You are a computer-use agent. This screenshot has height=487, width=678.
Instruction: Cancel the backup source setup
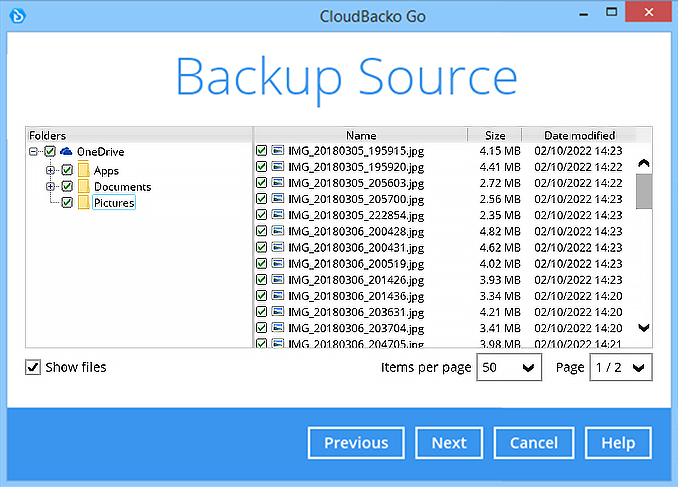(534, 443)
